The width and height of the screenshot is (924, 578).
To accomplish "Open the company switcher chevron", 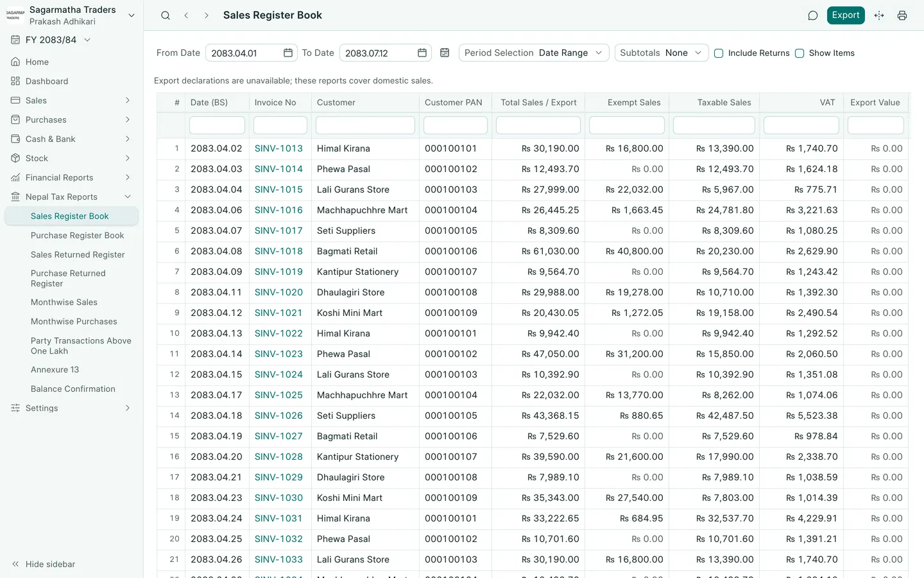I will pyautogui.click(x=132, y=15).
